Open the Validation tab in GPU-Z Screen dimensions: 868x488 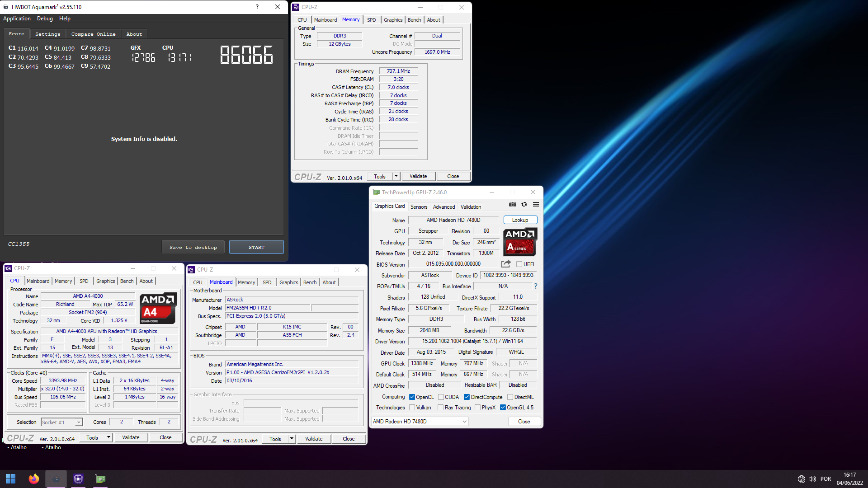tap(471, 207)
